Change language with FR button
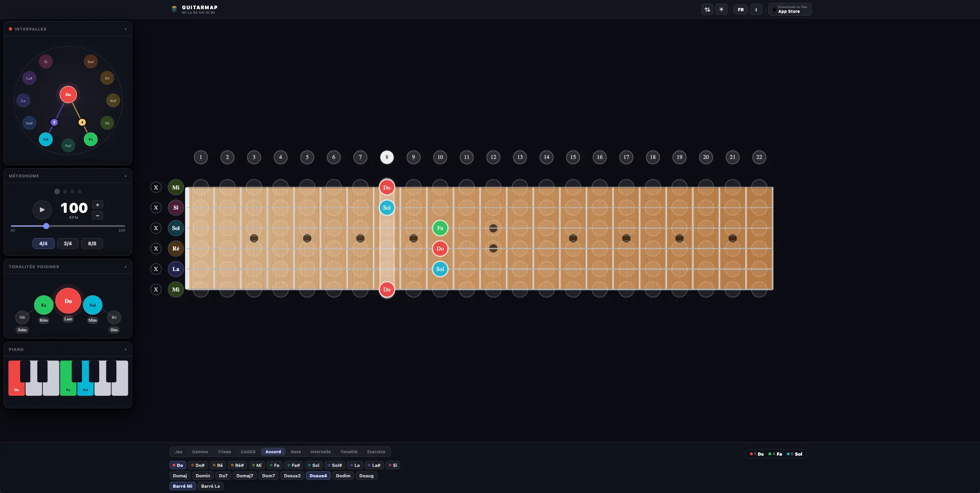The height and width of the screenshot is (493, 980). [x=741, y=9]
